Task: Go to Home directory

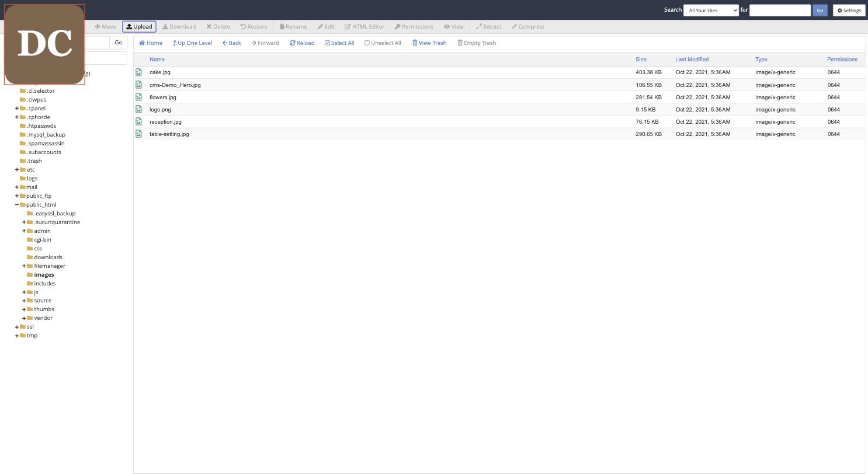Action: [151, 43]
